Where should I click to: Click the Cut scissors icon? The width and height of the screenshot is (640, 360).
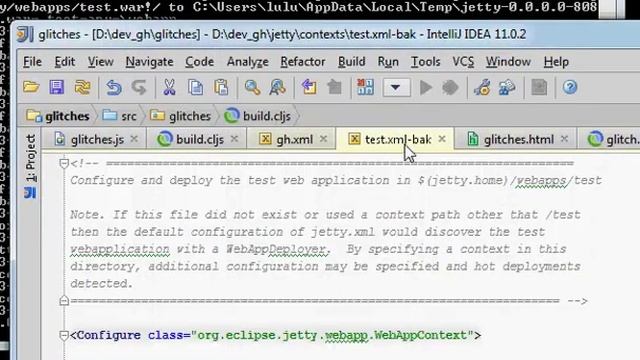pos(169,87)
